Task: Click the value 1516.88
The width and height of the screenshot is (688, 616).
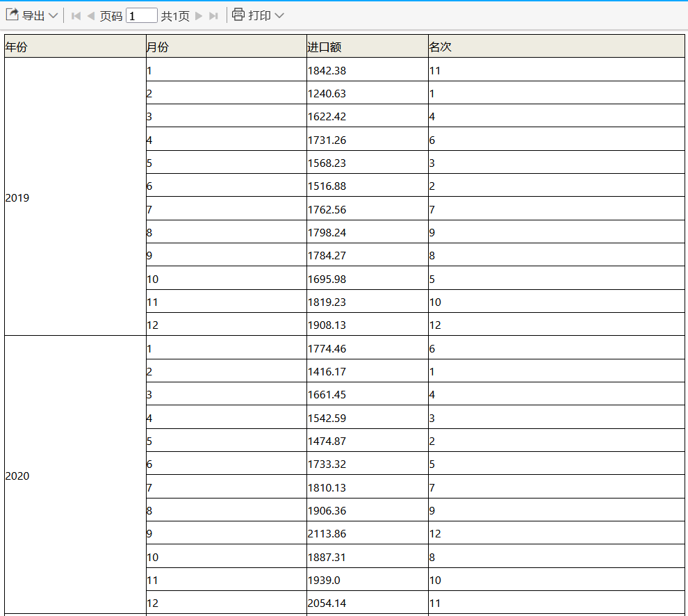Action: tap(327, 186)
